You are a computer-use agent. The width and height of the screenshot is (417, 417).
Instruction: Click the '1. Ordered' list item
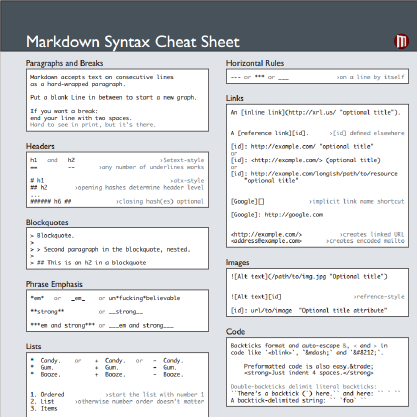point(47,394)
